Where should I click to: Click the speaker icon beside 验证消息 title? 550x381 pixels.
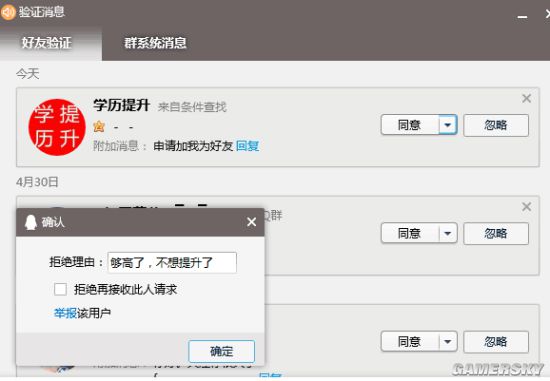point(8,12)
